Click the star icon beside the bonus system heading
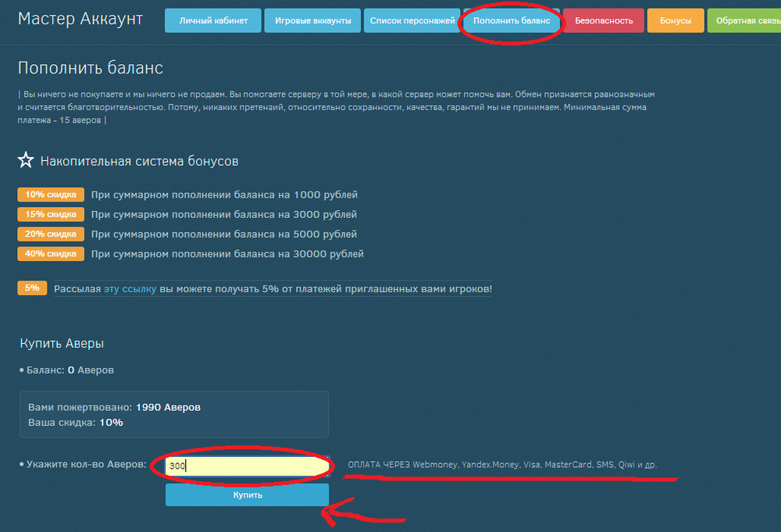This screenshot has height=532, width=781. (x=26, y=161)
